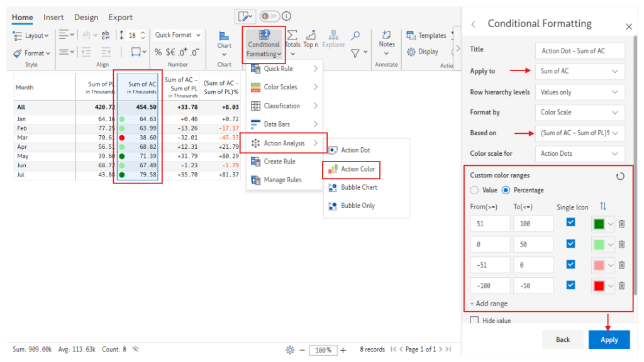Click the indent increase icon
The width and height of the screenshot is (644, 362).
106,52
